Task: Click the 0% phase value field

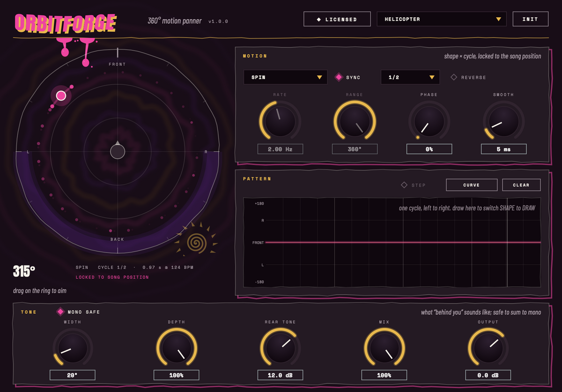Action: tap(429, 149)
